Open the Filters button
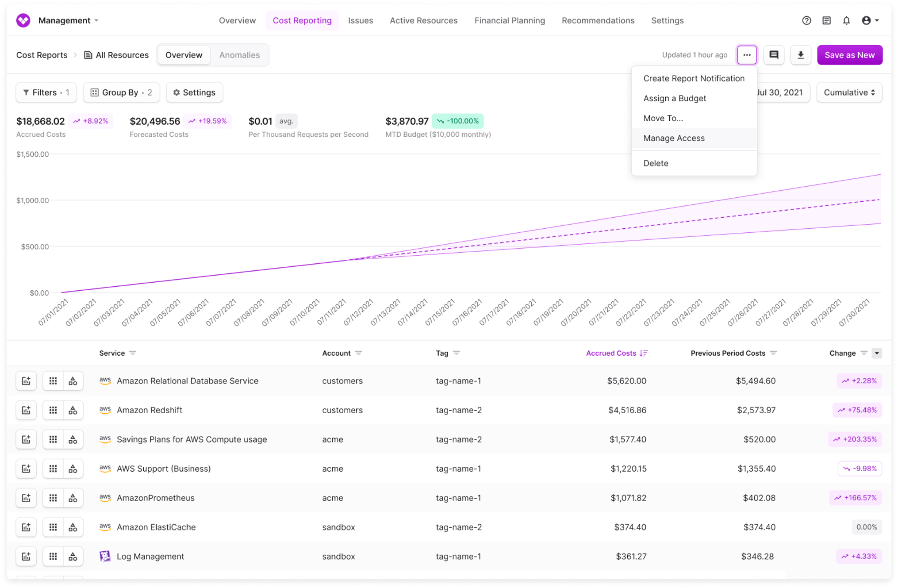Screen dimensions: 898x588 pos(46,92)
